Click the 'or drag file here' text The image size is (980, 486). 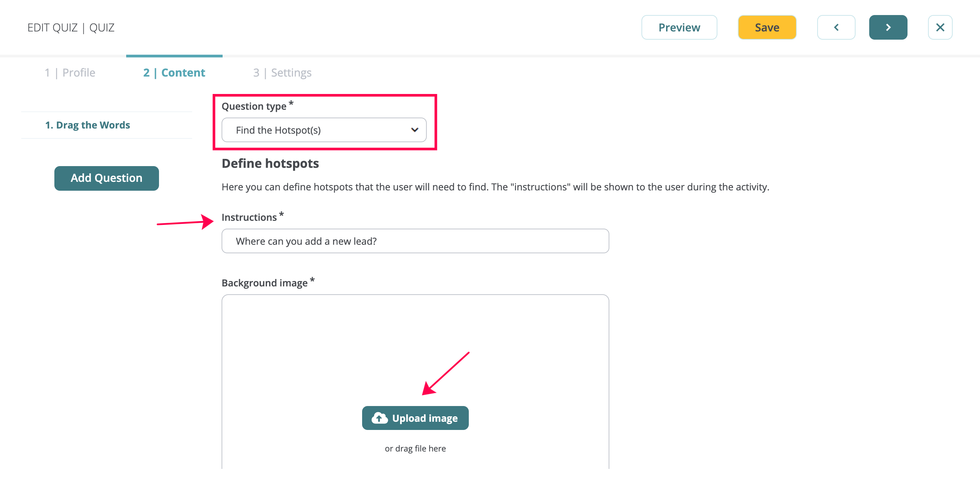(x=415, y=448)
